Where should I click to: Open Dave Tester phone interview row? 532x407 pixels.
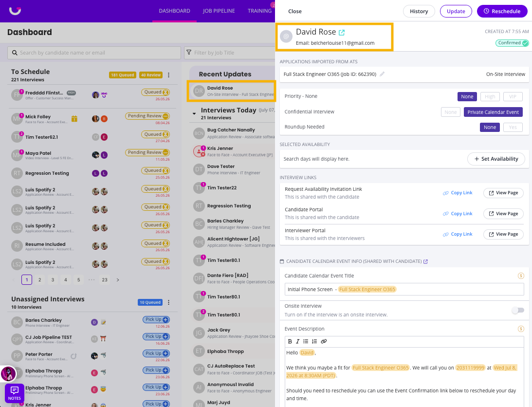(x=233, y=169)
